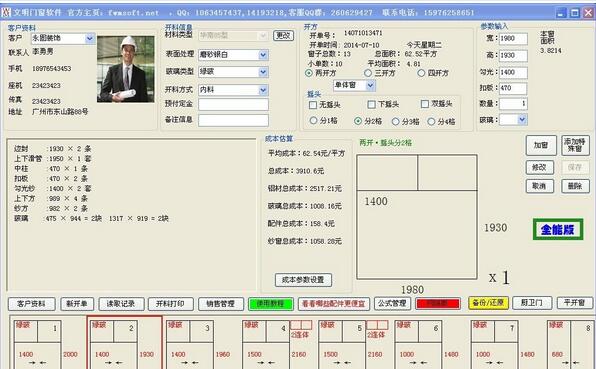Select the 两开方 radio button
Viewport: 596px width, 369px height.
[309, 73]
